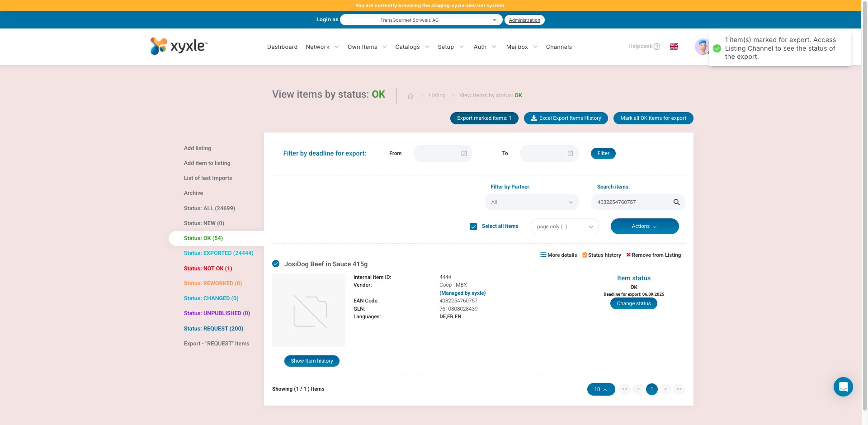Select Status: REQUEST (200) in sidebar
Viewport: 868px width, 425px height.
tap(213, 329)
